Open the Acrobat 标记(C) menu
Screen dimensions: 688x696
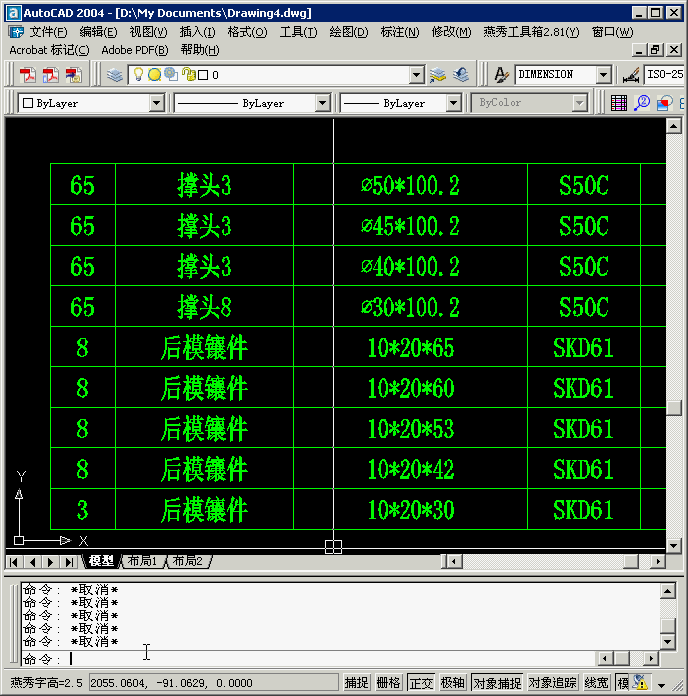49,50
